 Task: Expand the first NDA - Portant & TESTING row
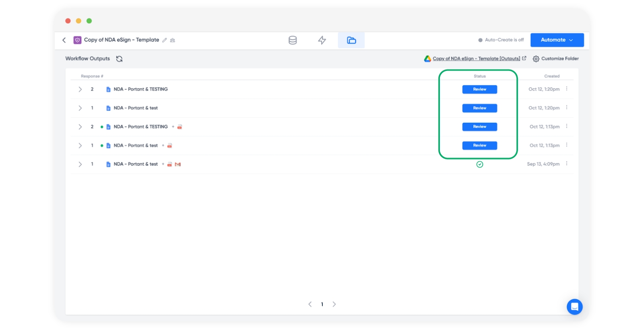[80, 89]
